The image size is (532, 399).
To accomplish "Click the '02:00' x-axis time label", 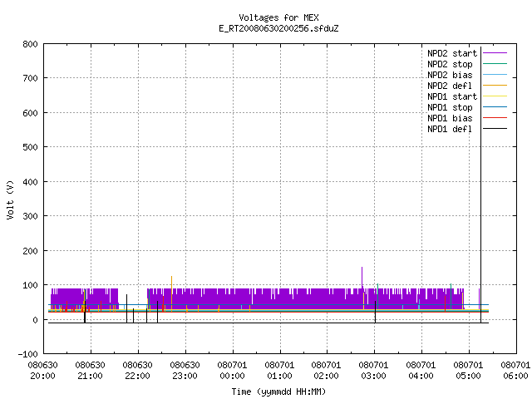I will [x=326, y=376].
